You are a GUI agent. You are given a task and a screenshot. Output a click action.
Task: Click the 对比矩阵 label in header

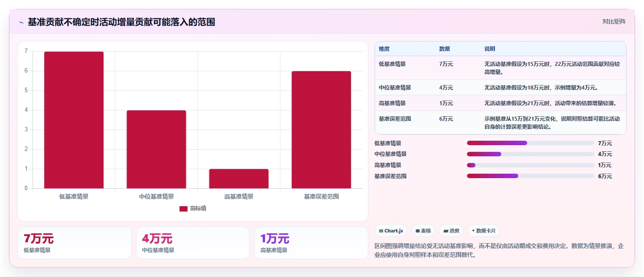pyautogui.click(x=614, y=21)
